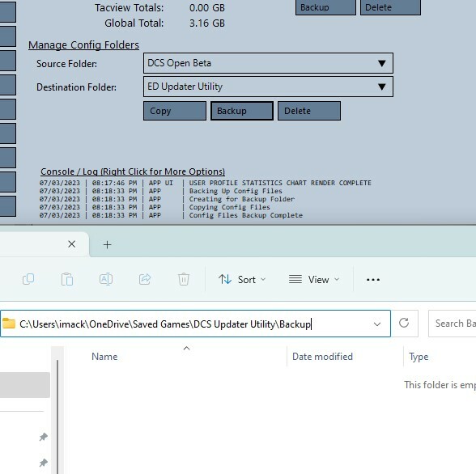The height and width of the screenshot is (474, 476).
Task: Click the Backup button beside Tacview Totals
Action: point(325,7)
